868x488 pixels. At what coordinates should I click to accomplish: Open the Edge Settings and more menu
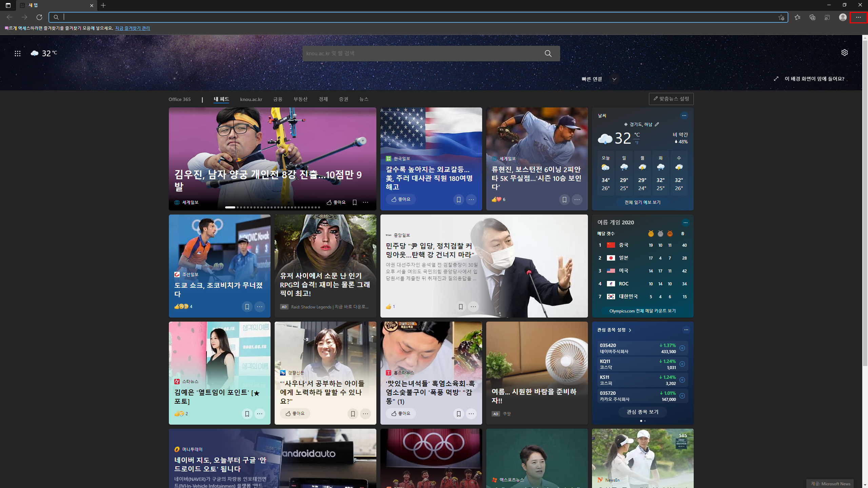[858, 17]
